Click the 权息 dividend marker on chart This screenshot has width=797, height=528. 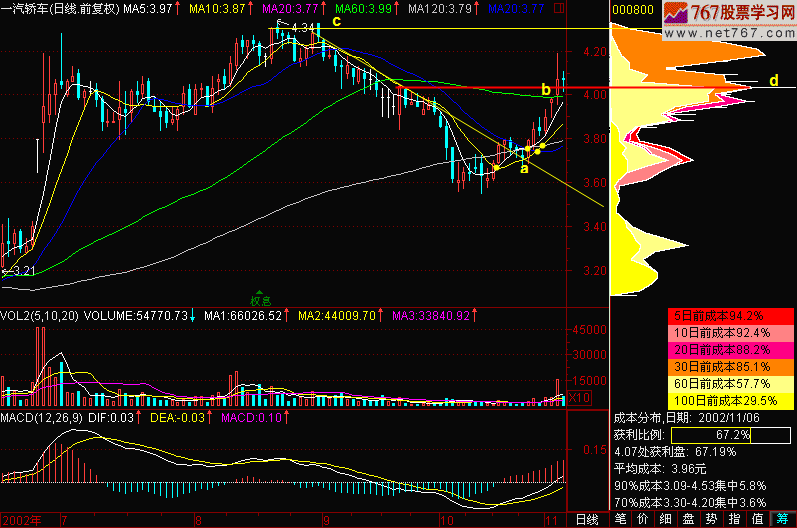pos(261,297)
